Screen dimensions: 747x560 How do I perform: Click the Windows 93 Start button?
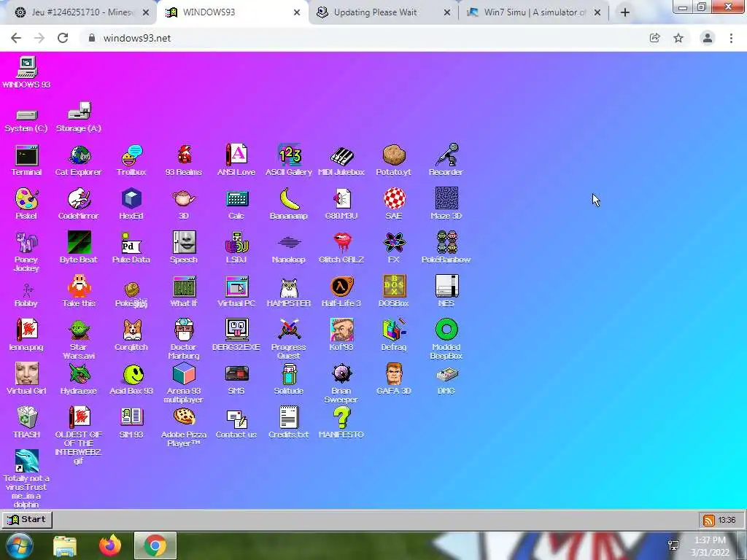click(27, 519)
